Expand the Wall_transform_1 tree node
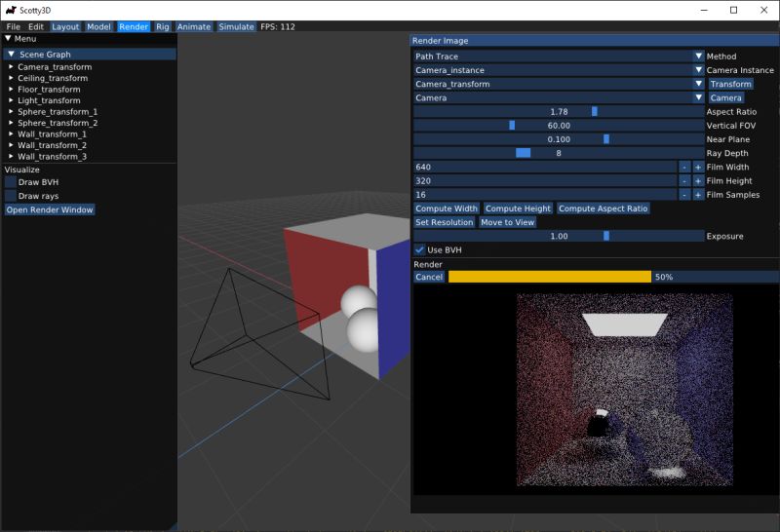The width and height of the screenshot is (780, 532). [11, 133]
